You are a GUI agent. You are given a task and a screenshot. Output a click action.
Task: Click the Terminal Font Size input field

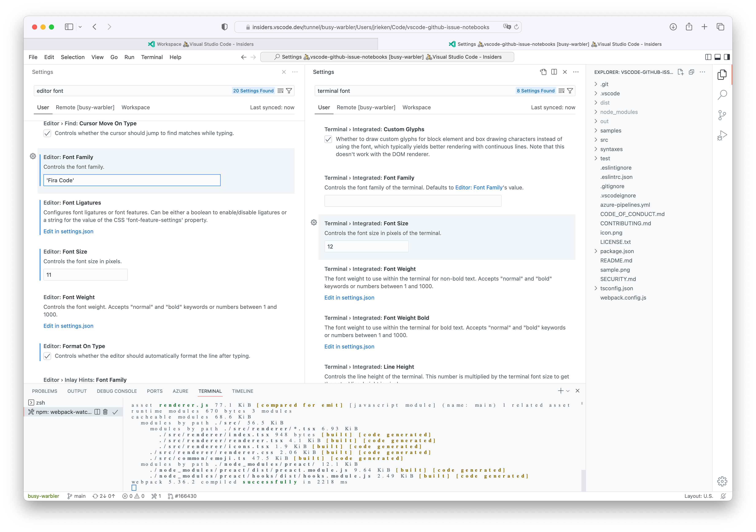point(366,247)
